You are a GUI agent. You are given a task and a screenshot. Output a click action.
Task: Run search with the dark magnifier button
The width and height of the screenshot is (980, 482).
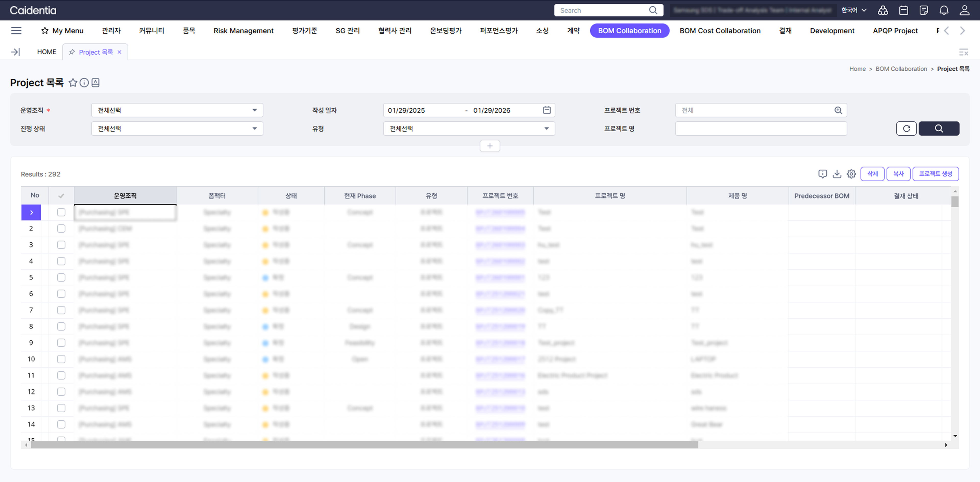point(939,129)
